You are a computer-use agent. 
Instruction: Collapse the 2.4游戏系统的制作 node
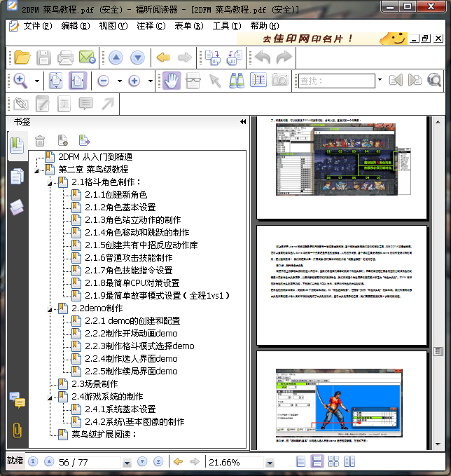[50, 397]
